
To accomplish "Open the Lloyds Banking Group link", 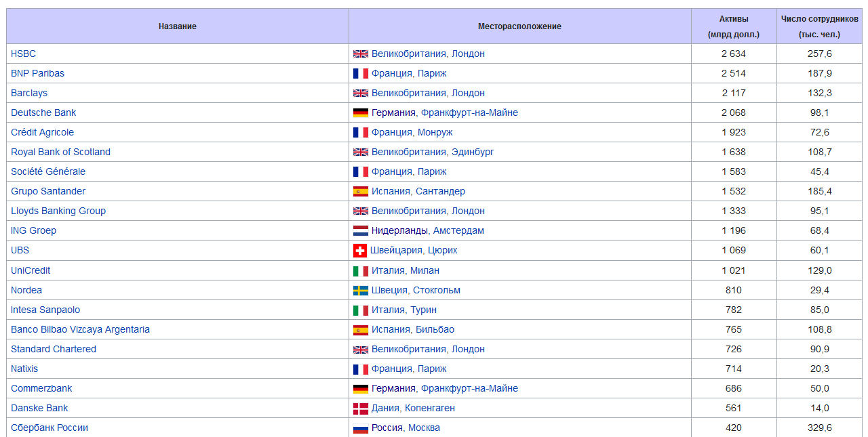I will 58,211.
